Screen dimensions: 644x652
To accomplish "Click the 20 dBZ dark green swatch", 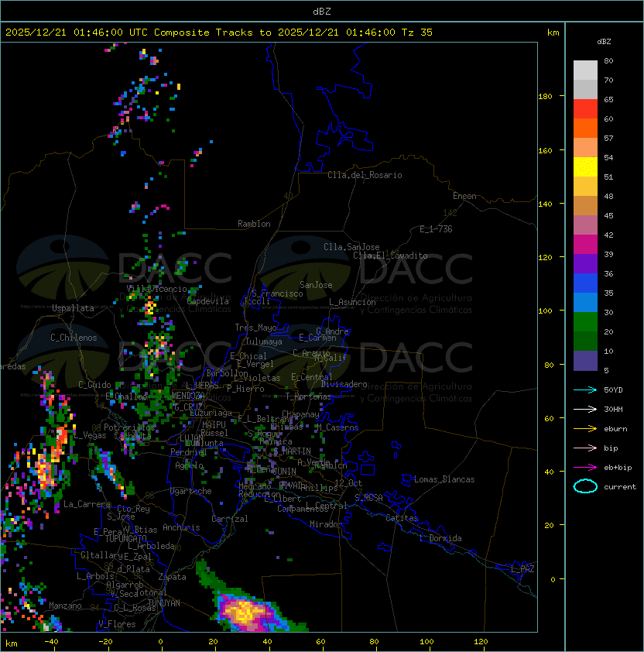I will tap(585, 341).
